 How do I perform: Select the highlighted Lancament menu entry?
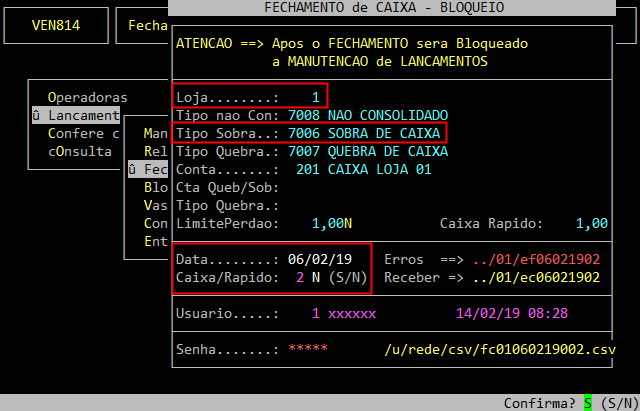click(x=76, y=115)
